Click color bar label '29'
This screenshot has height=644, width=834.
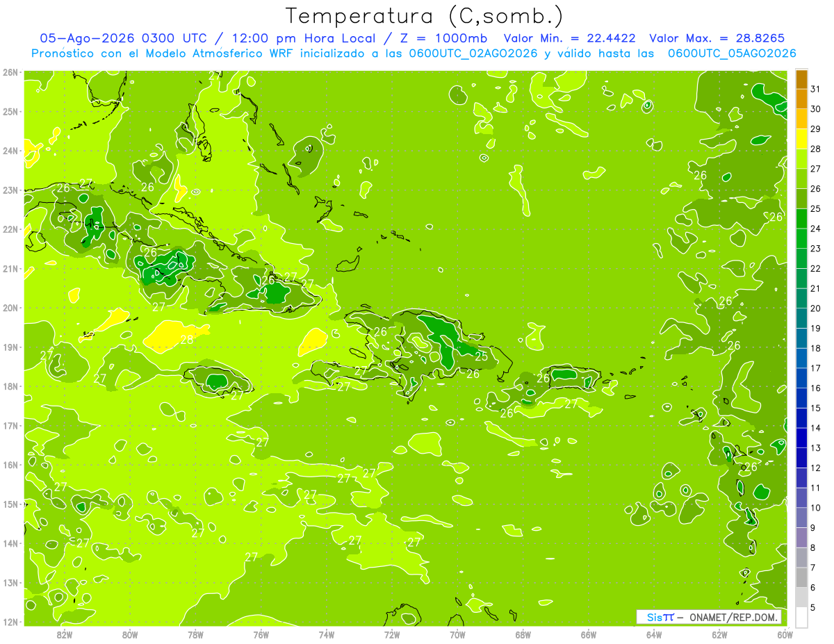815,129
